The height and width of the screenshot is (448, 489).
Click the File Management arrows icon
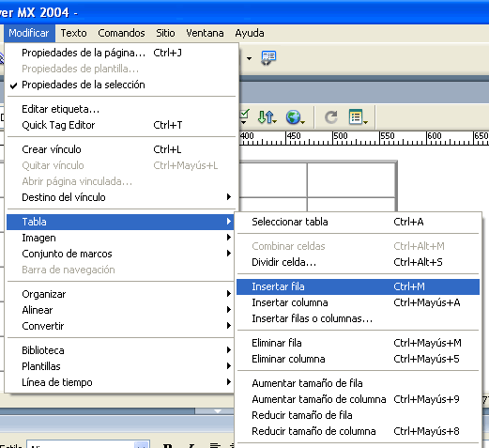click(267, 117)
